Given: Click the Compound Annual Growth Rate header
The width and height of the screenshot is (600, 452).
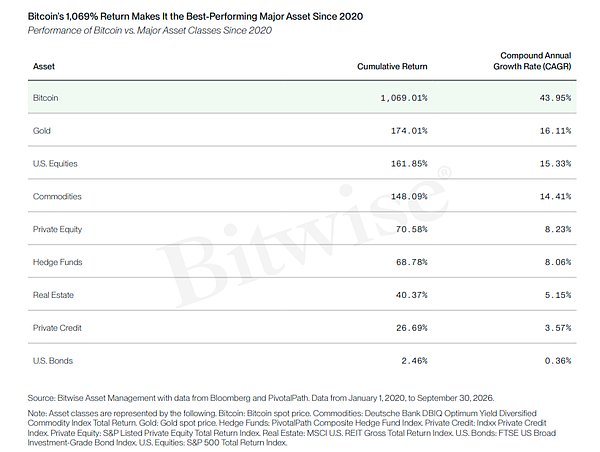Looking at the screenshot, I should click(532, 61).
